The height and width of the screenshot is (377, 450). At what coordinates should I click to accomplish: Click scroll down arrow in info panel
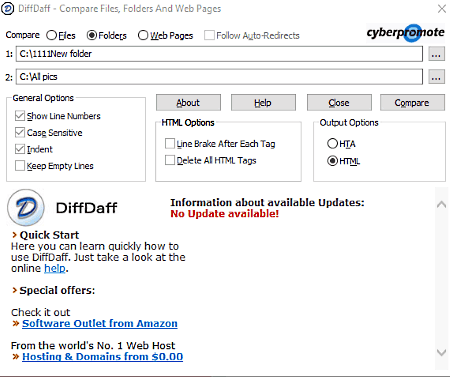click(441, 352)
